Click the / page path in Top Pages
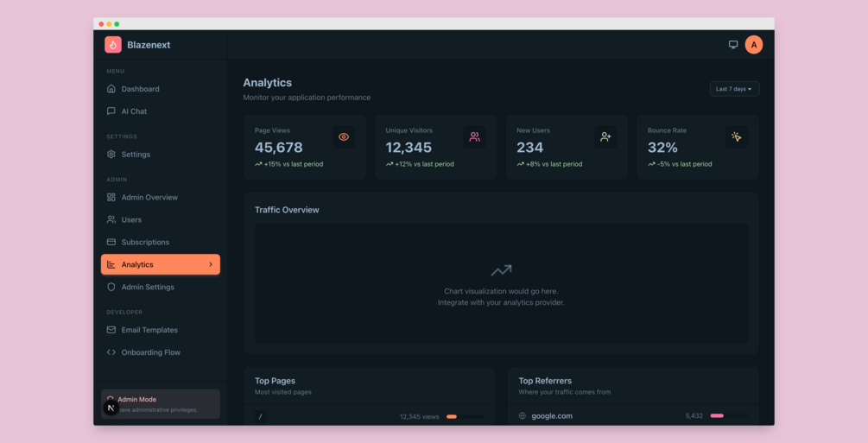Viewport: 868px width, 443px height. 260,416
